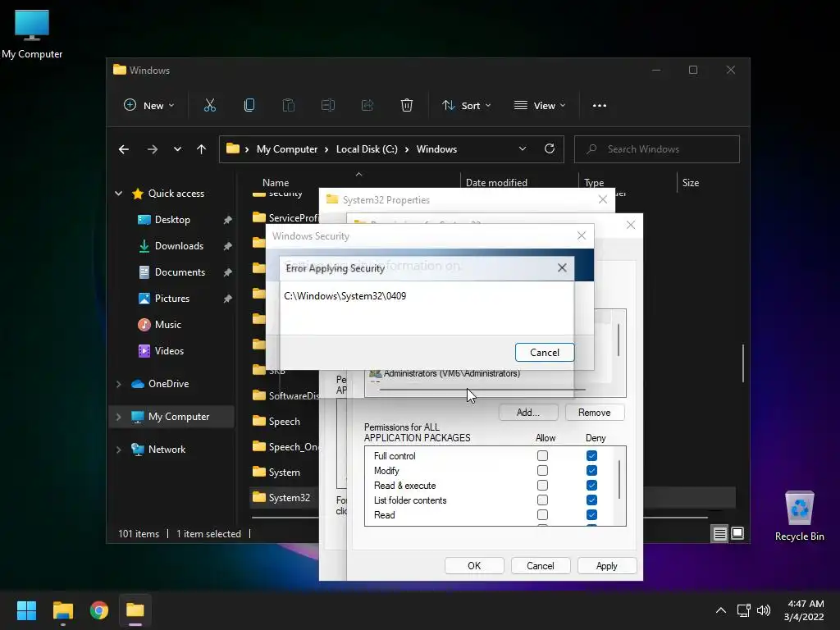Sort files by Size column
The image size is (840, 630).
click(691, 183)
